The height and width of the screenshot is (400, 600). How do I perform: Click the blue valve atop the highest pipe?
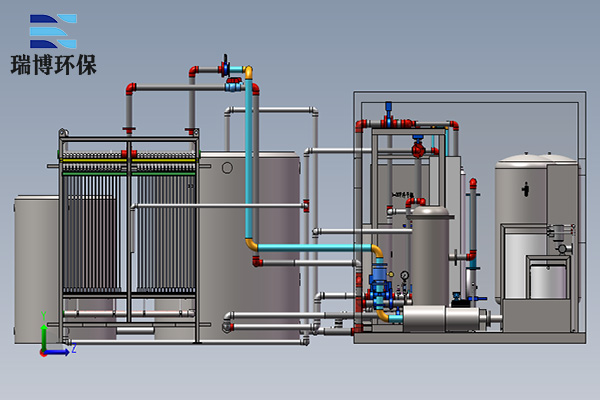tap(227, 66)
